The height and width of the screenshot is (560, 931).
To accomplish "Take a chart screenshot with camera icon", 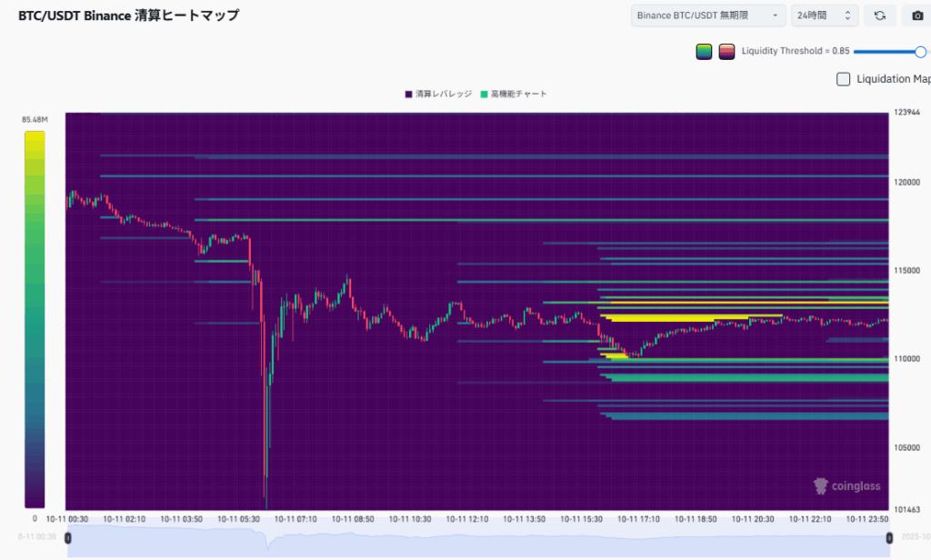I will coord(916,15).
